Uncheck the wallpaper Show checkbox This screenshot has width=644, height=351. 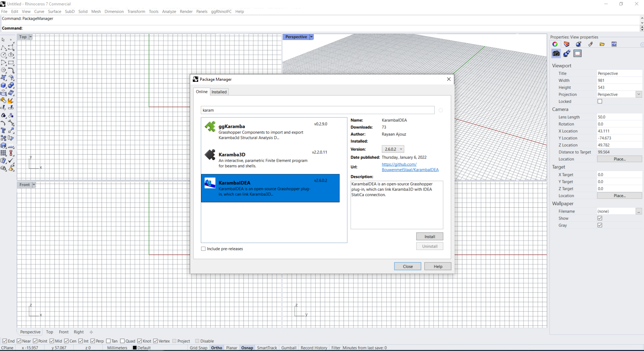pyautogui.click(x=600, y=218)
